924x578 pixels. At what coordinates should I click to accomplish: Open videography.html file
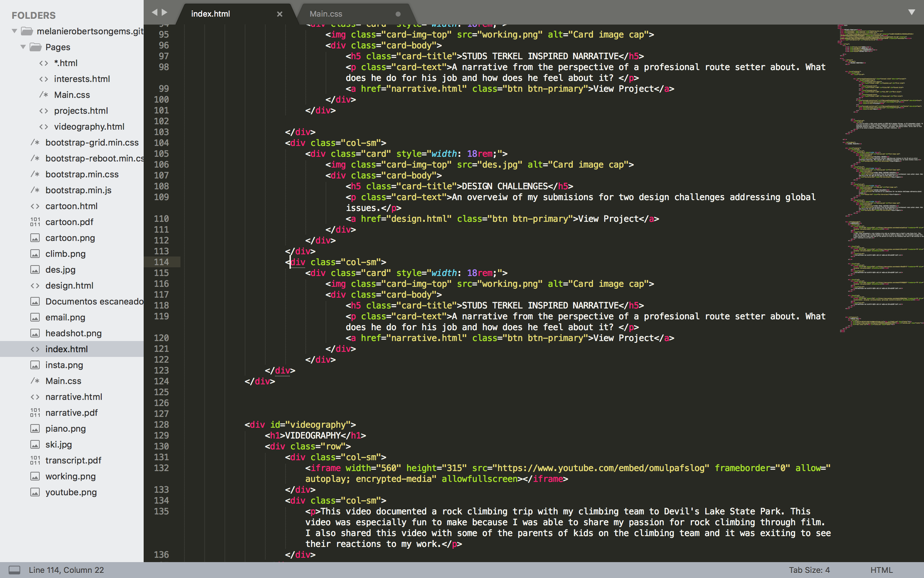click(x=89, y=126)
